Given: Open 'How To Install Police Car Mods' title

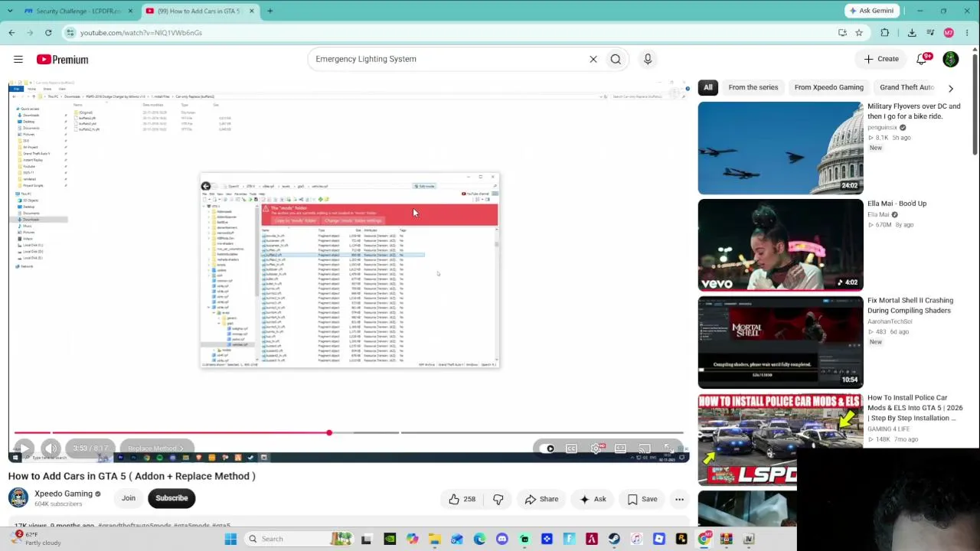Looking at the screenshot, I should pos(915,408).
